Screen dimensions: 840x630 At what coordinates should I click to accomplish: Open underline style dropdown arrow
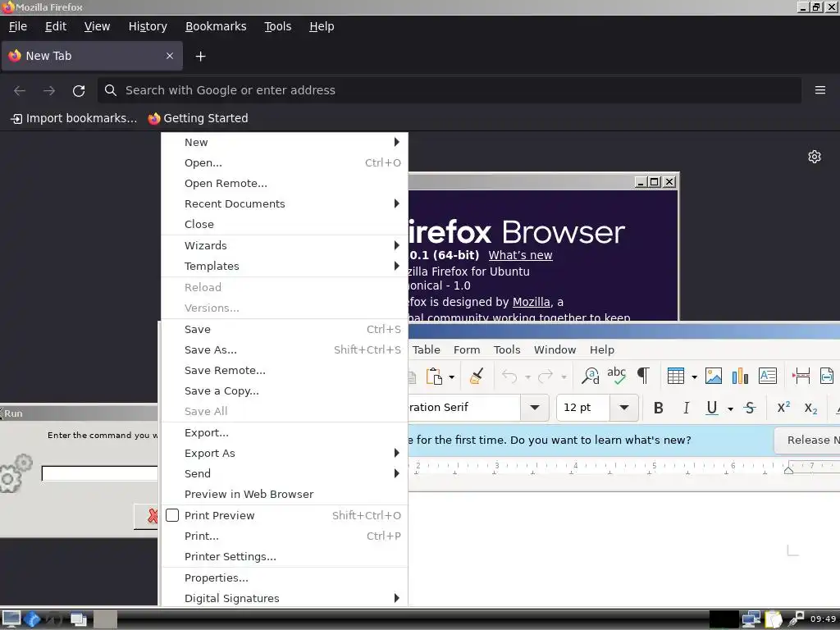pos(730,409)
